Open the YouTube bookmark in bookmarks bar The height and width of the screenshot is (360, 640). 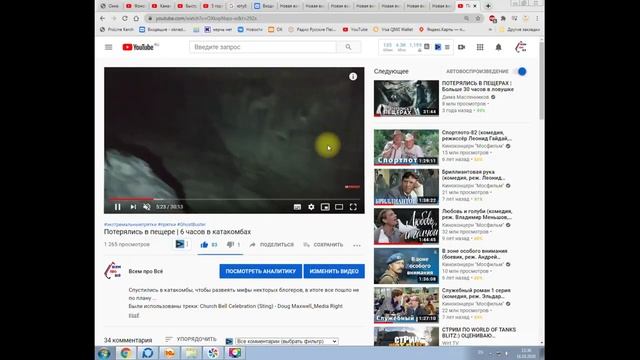tap(355, 29)
